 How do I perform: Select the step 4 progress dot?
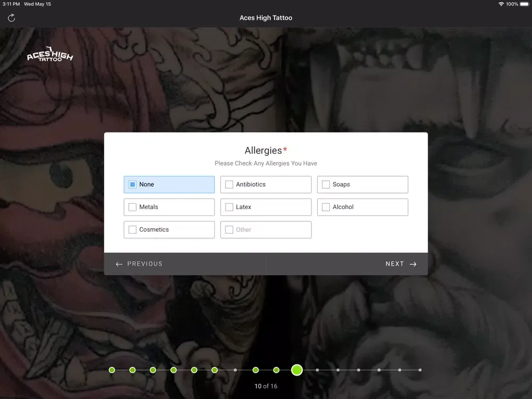tap(174, 370)
